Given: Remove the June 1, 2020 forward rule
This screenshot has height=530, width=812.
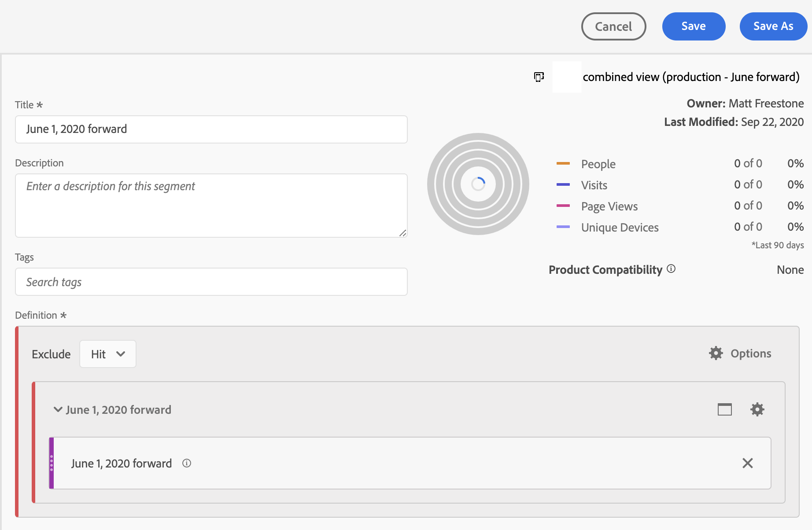Looking at the screenshot, I should [747, 463].
